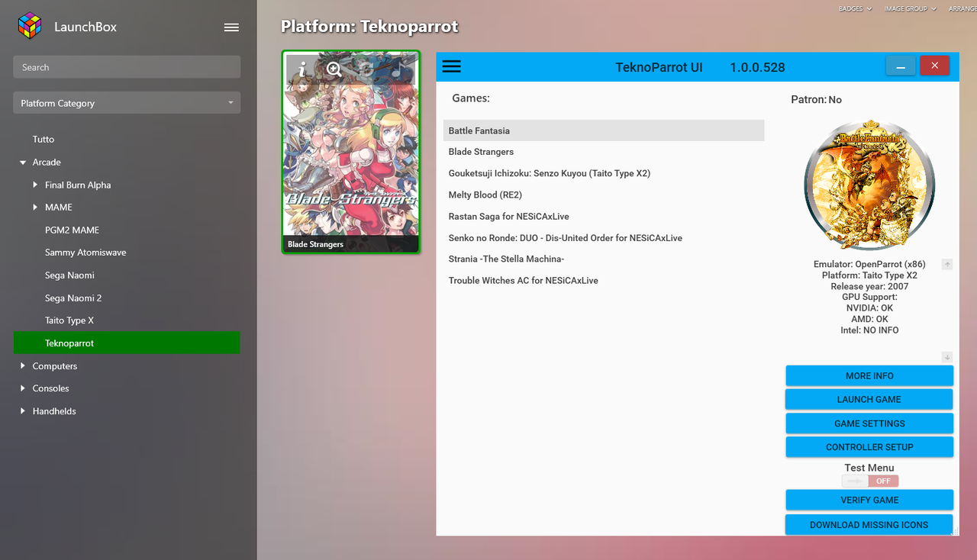Open the LaunchBox sidebar hamburger menu

click(x=231, y=27)
